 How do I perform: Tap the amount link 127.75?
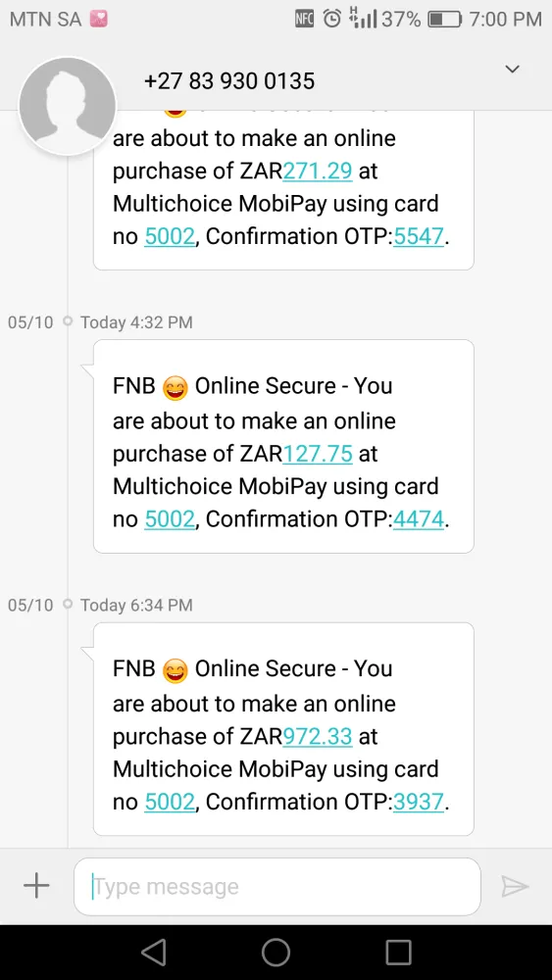click(x=318, y=454)
